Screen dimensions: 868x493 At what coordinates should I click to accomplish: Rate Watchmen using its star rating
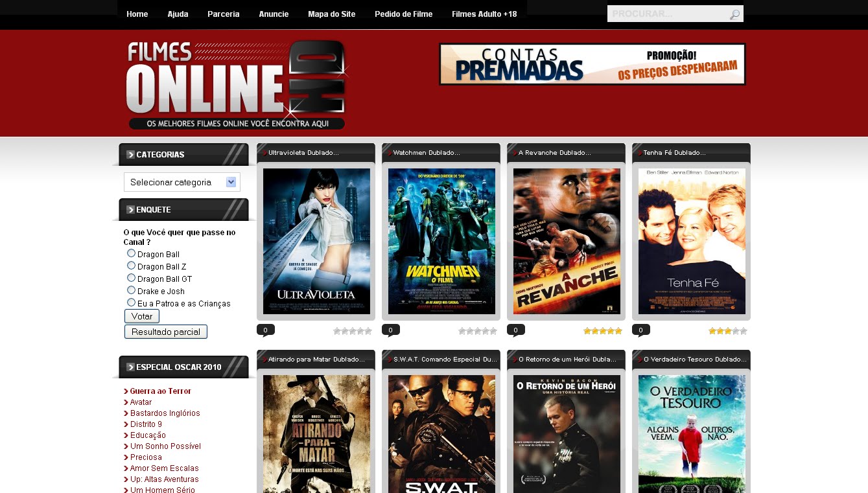tap(478, 331)
